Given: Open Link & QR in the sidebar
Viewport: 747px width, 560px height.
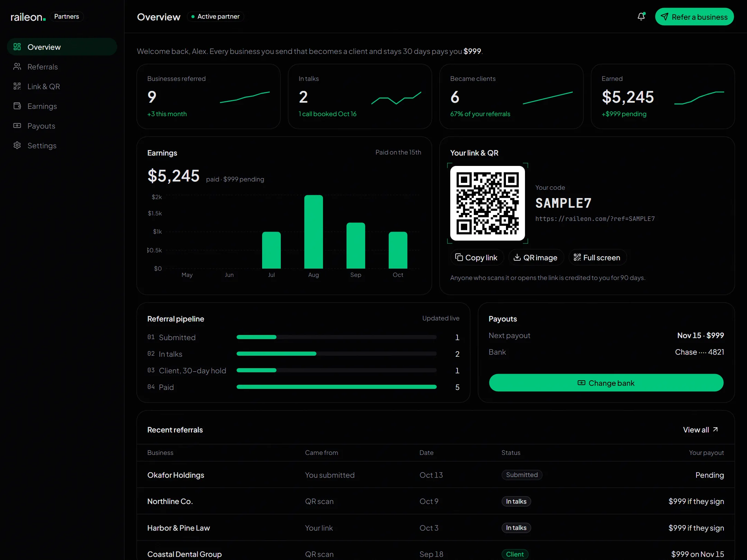Looking at the screenshot, I should (x=62, y=86).
